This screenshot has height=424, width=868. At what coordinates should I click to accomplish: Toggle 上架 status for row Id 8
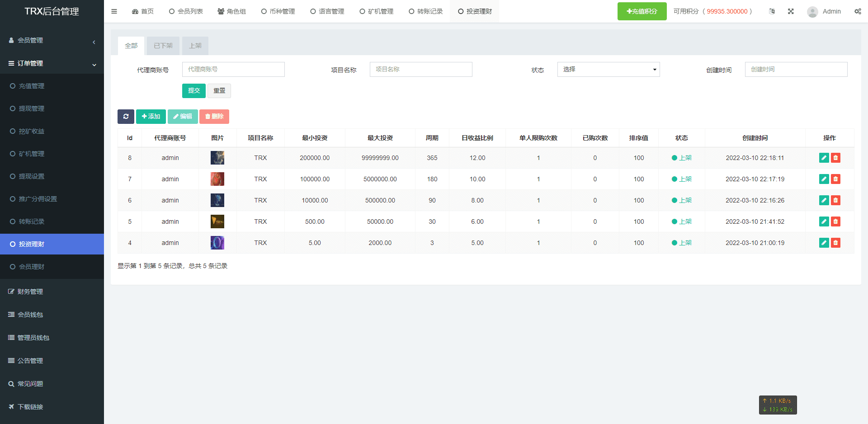point(682,158)
